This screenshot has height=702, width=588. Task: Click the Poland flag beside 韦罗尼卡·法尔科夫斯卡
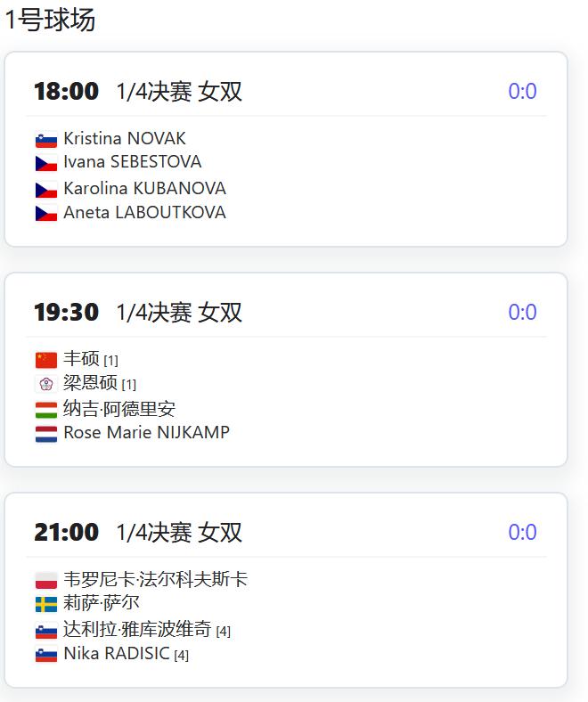(46, 581)
